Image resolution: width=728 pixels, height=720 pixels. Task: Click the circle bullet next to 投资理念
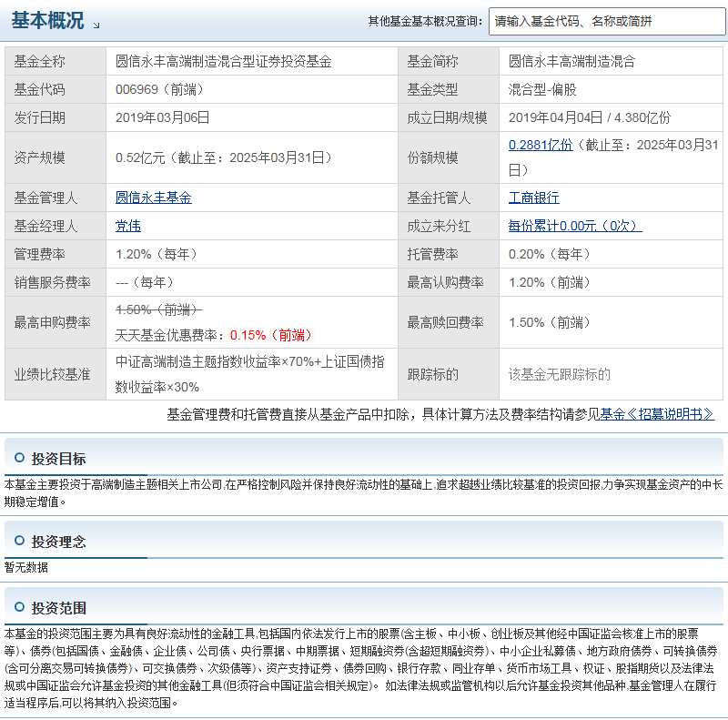(x=19, y=541)
